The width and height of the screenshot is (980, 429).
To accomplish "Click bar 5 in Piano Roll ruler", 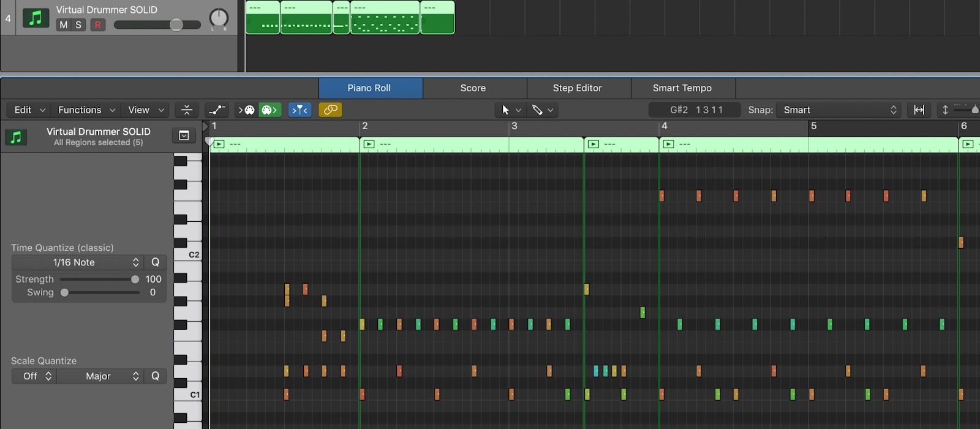I will (x=813, y=126).
